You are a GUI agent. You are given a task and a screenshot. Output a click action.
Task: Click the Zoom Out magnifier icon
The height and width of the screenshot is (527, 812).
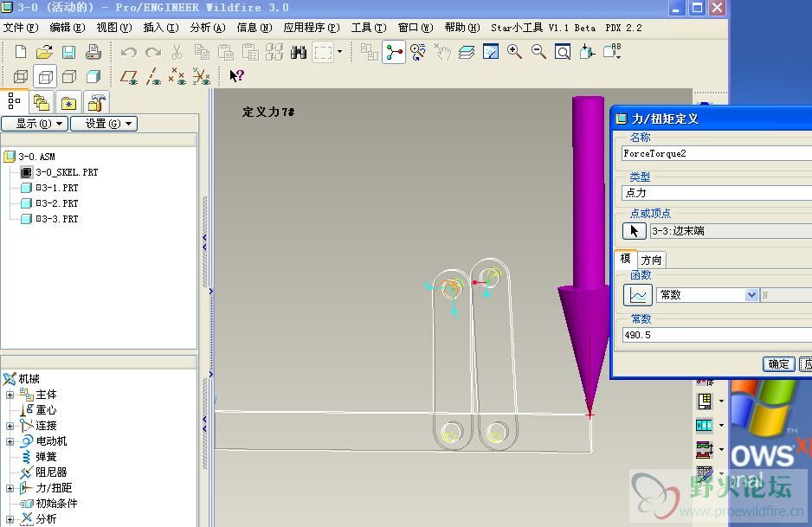[x=538, y=53]
